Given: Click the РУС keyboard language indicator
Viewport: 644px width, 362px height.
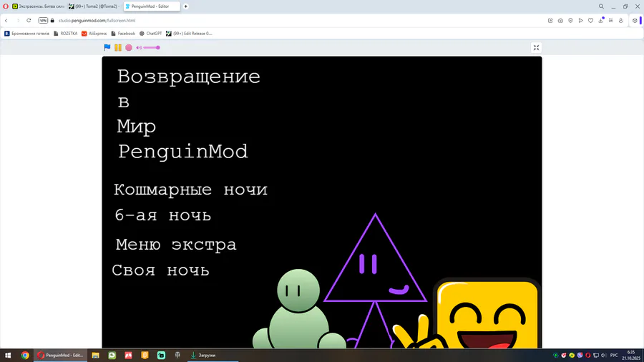Looking at the screenshot, I should (614, 356).
